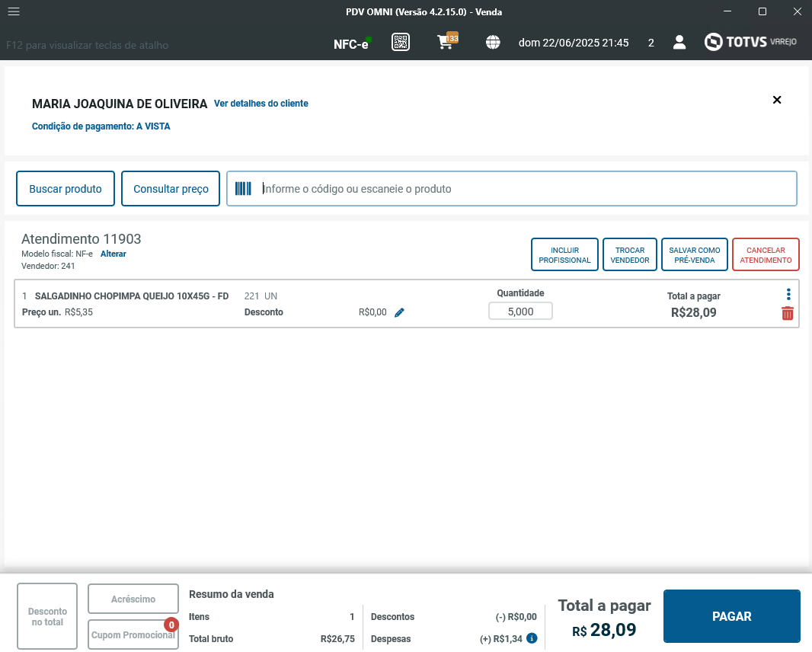Click the Quantidade field showing 5,000
The height and width of the screenshot is (652, 812).
point(520,312)
